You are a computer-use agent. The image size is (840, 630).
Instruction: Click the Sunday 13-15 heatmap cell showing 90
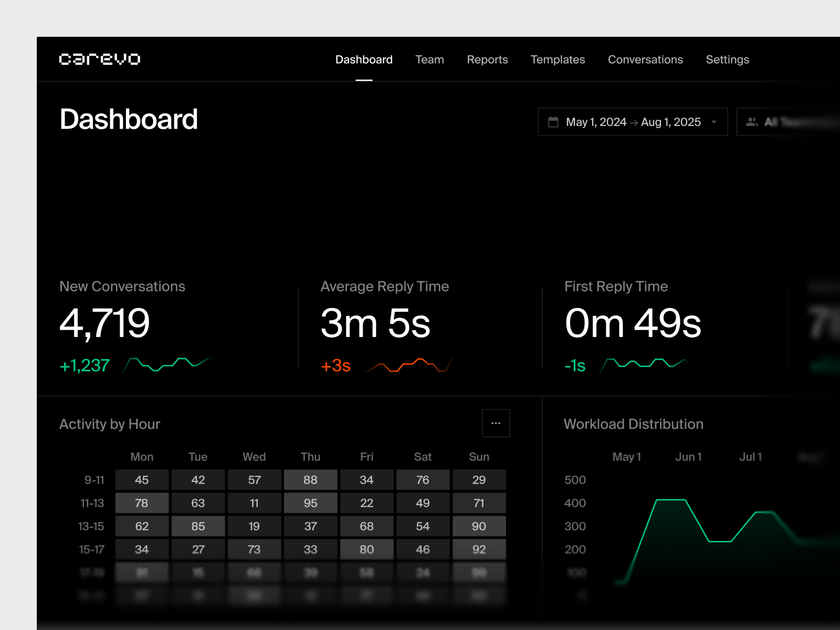479,526
